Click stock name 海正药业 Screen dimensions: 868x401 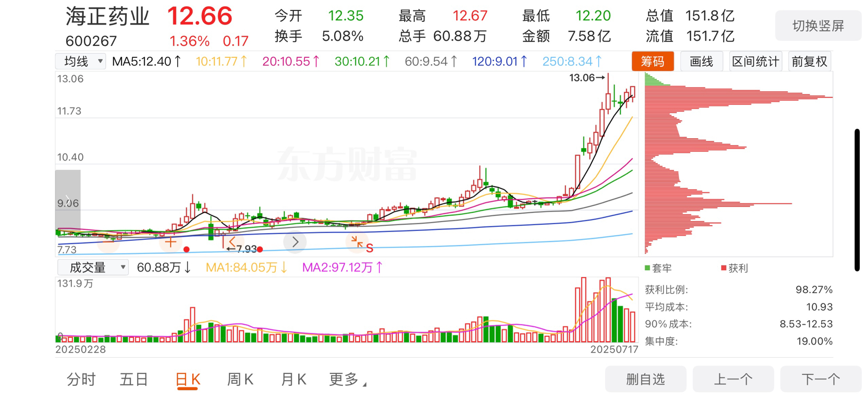pos(108,17)
